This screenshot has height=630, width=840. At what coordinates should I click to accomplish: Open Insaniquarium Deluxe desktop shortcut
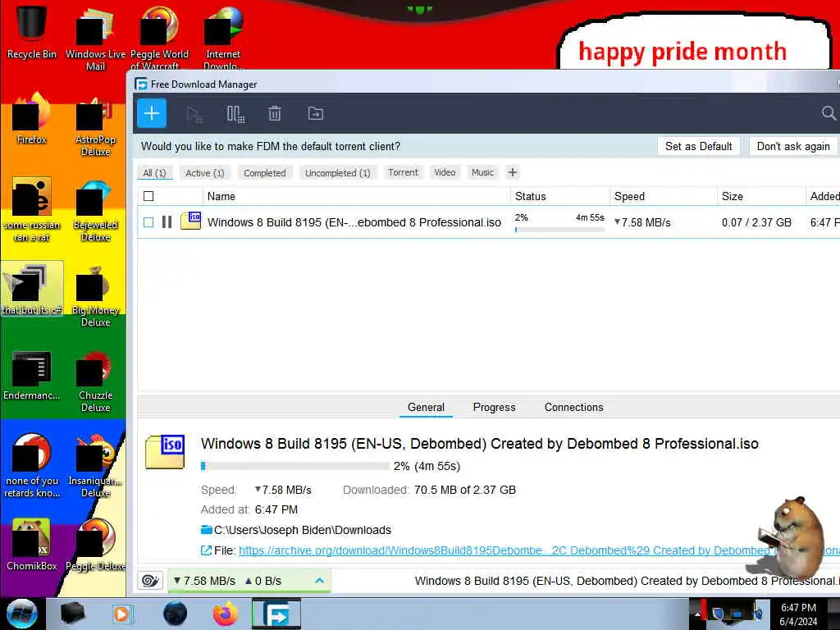tap(95, 466)
